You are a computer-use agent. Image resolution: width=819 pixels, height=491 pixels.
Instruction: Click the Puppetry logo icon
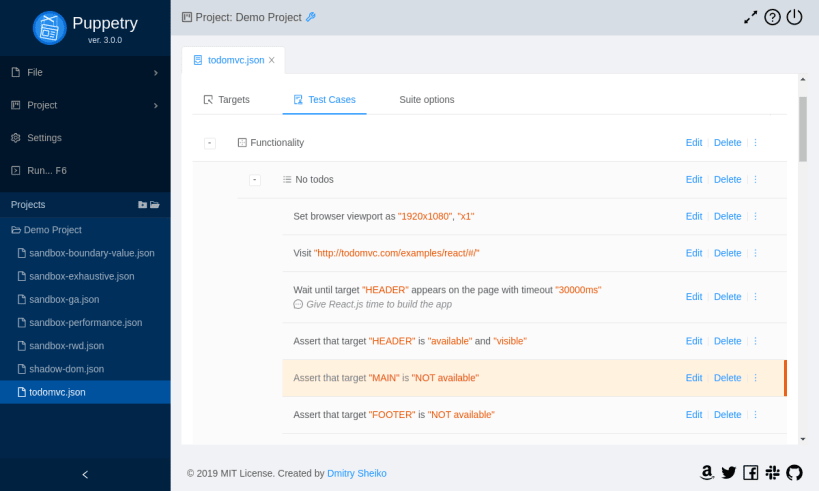point(50,28)
